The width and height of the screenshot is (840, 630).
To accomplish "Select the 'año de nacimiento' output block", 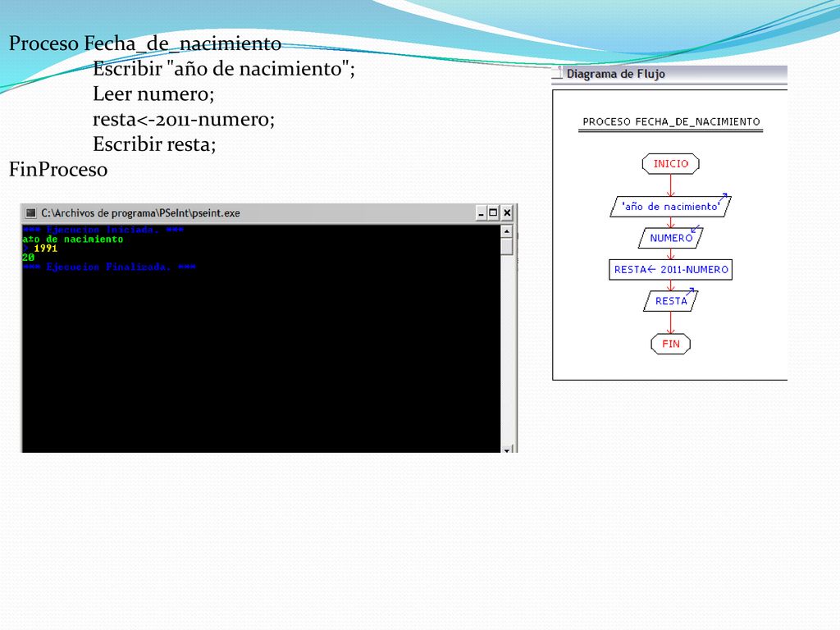I will click(x=671, y=206).
